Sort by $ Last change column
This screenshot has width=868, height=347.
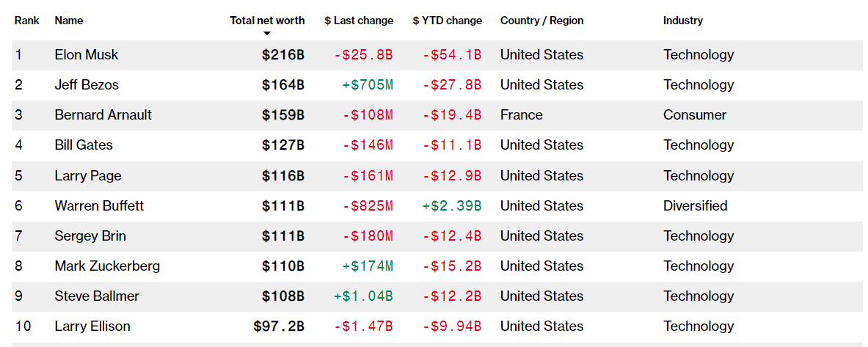click(359, 21)
